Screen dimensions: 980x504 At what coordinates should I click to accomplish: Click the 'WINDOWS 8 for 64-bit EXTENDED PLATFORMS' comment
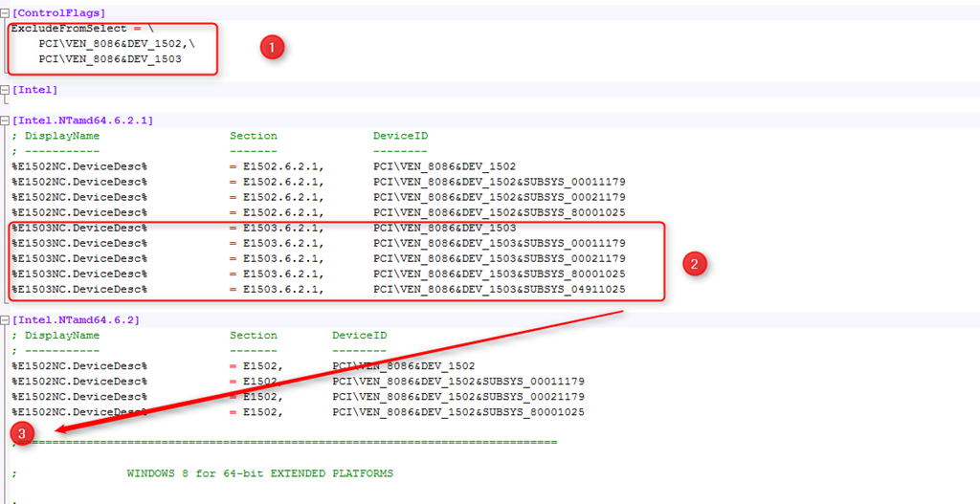(260, 473)
